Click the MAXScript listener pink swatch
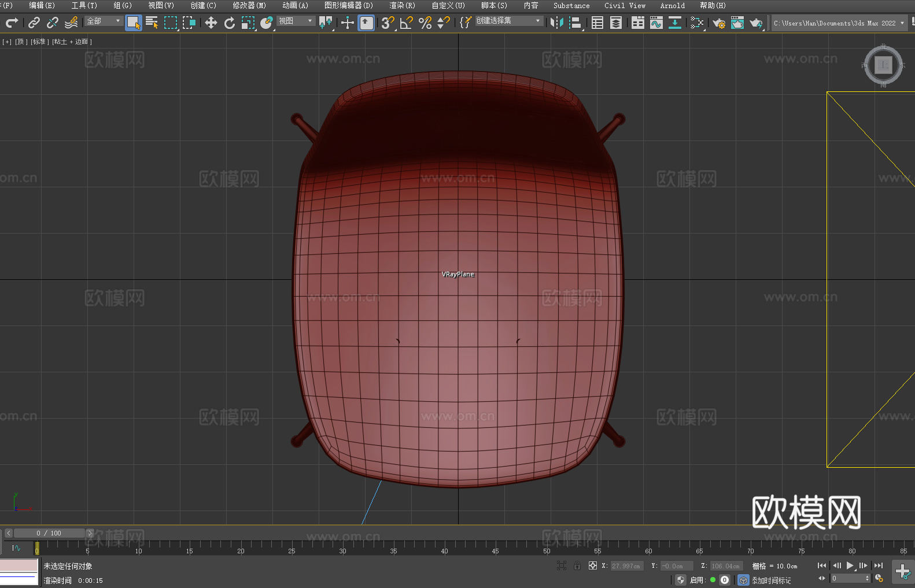The image size is (915, 588). click(x=19, y=565)
